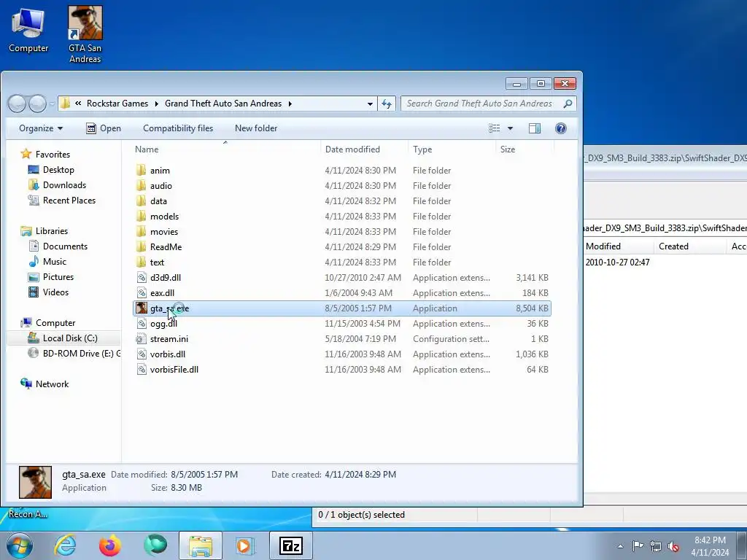Click the search magnifier icon

coord(568,104)
